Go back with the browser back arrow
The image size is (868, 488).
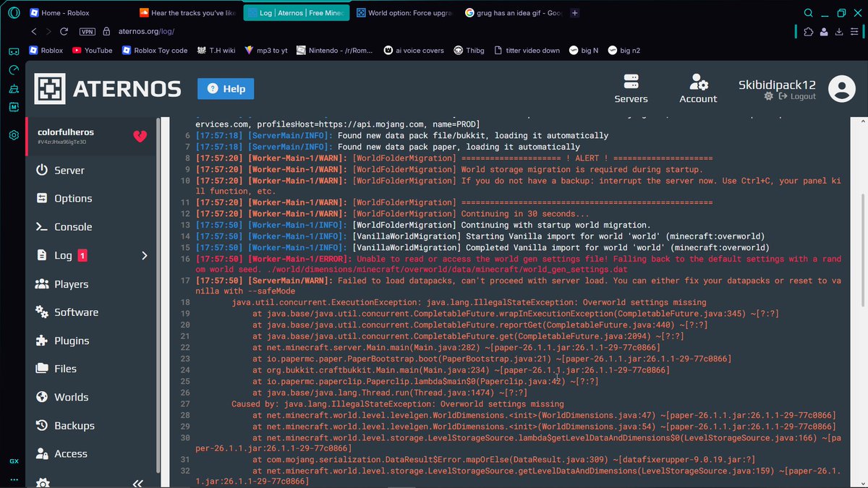click(34, 32)
